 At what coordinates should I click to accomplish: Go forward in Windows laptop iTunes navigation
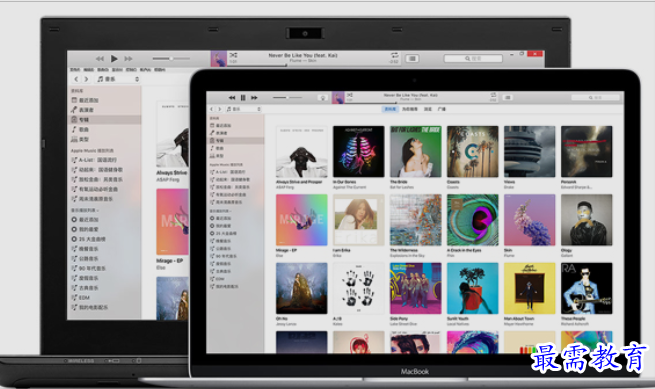[86, 79]
